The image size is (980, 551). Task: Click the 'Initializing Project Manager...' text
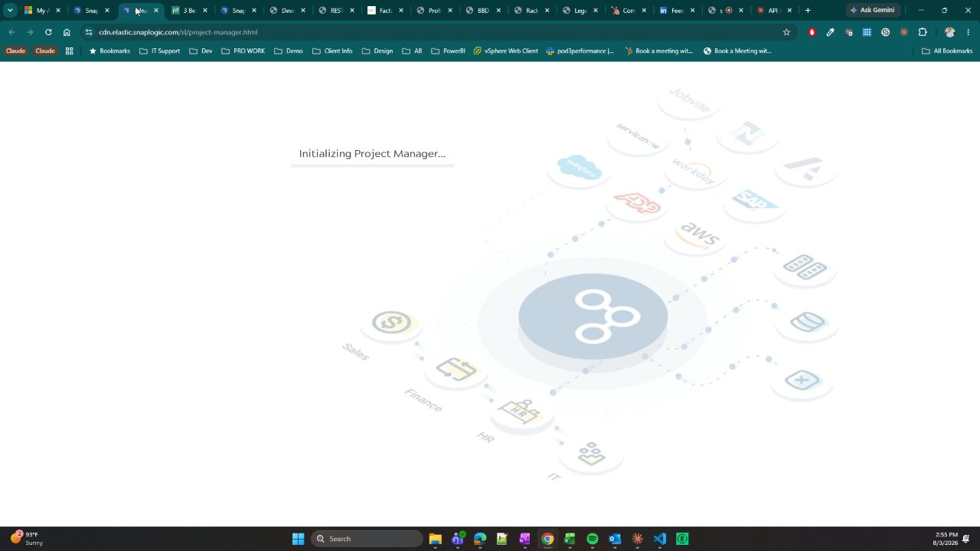[x=372, y=154]
